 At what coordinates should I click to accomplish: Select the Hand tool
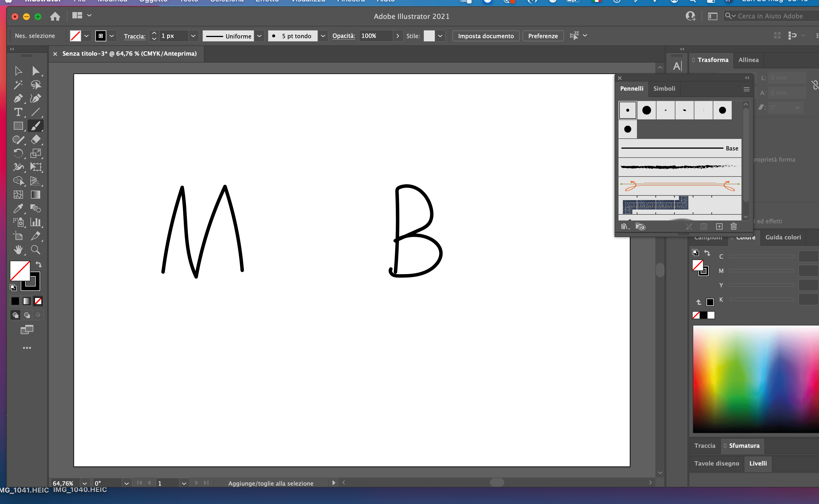(18, 250)
